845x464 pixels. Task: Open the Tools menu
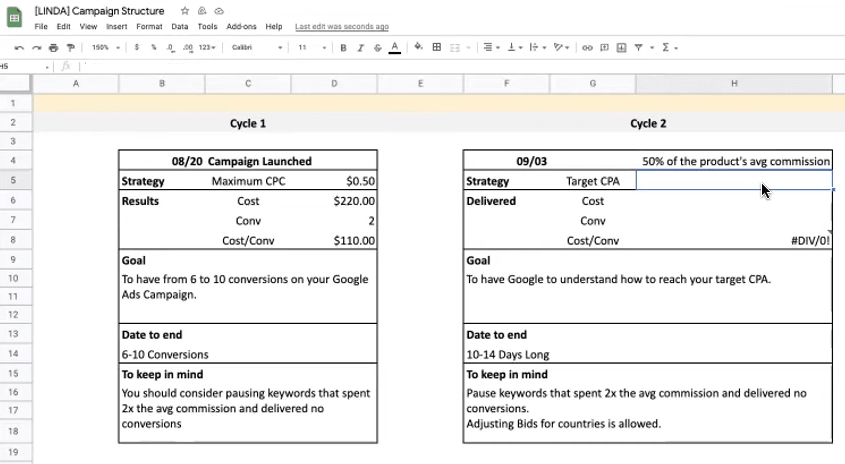(207, 26)
